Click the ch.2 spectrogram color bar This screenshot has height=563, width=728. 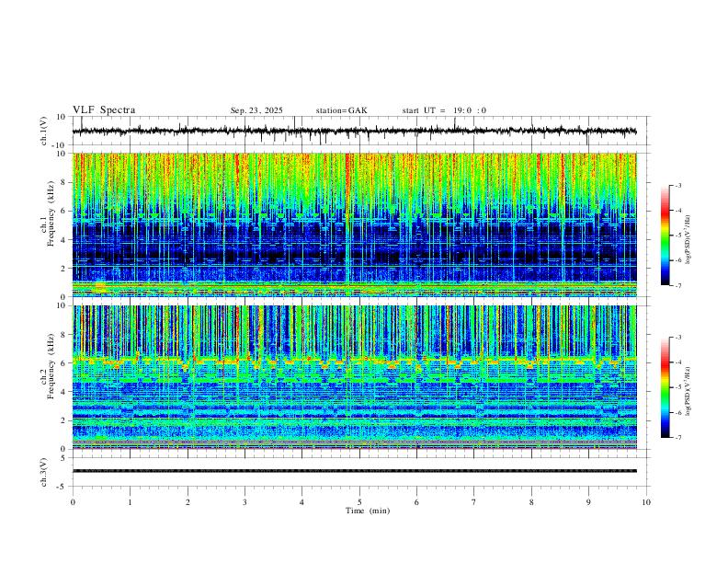click(x=665, y=387)
